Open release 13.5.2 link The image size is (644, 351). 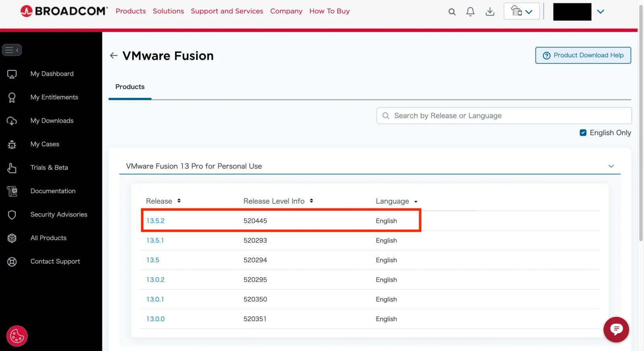pyautogui.click(x=155, y=221)
